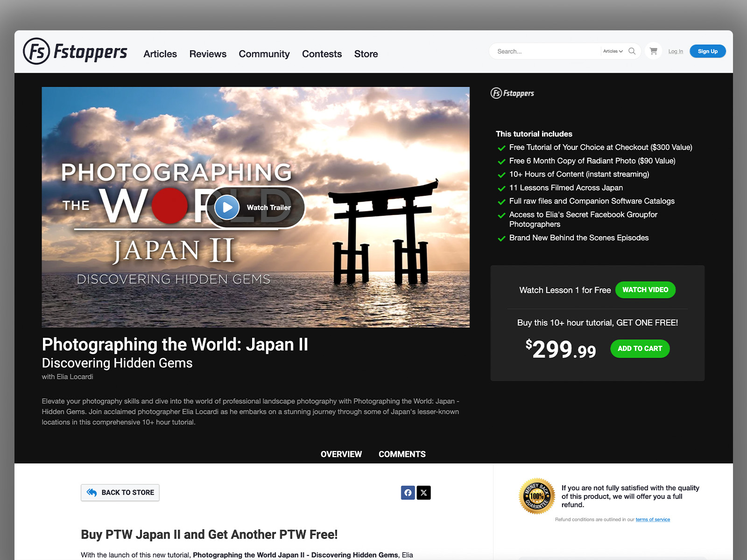The image size is (747, 560).
Task: Click '11 Lessons Filmed Across Japan' text
Action: tap(566, 188)
